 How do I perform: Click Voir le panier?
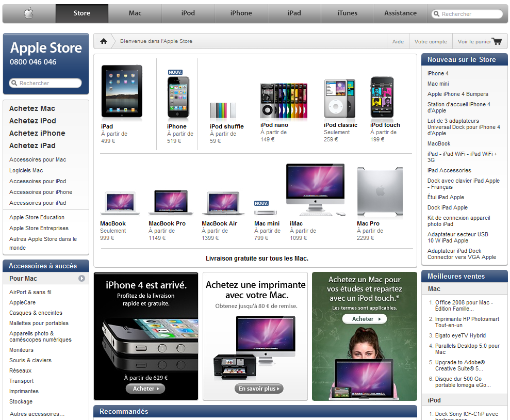point(474,42)
